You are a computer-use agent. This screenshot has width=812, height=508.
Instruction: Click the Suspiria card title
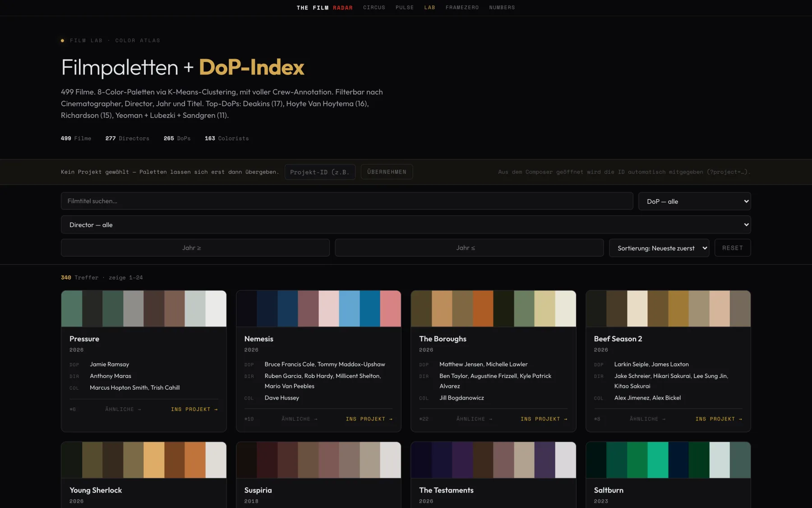(258, 490)
